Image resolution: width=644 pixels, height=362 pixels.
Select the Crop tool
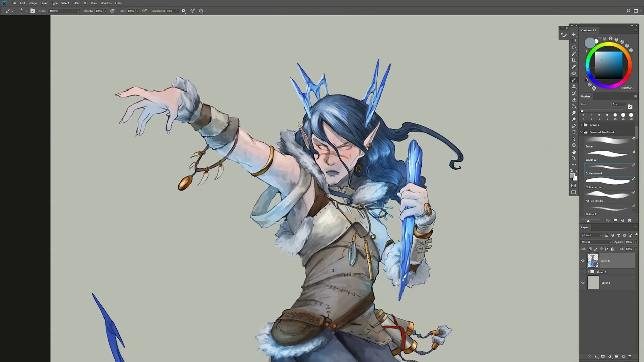pyautogui.click(x=573, y=60)
